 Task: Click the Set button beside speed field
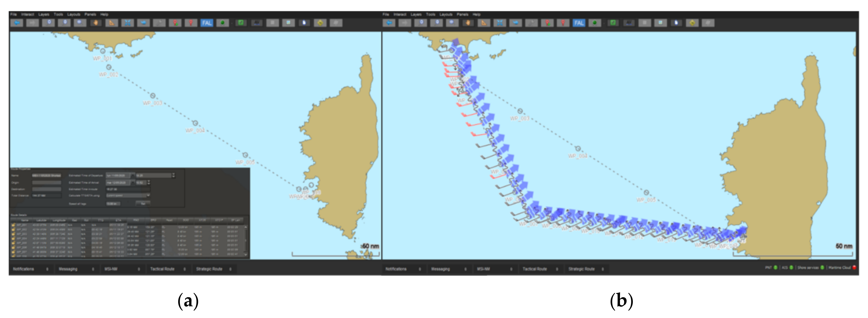pos(143,204)
